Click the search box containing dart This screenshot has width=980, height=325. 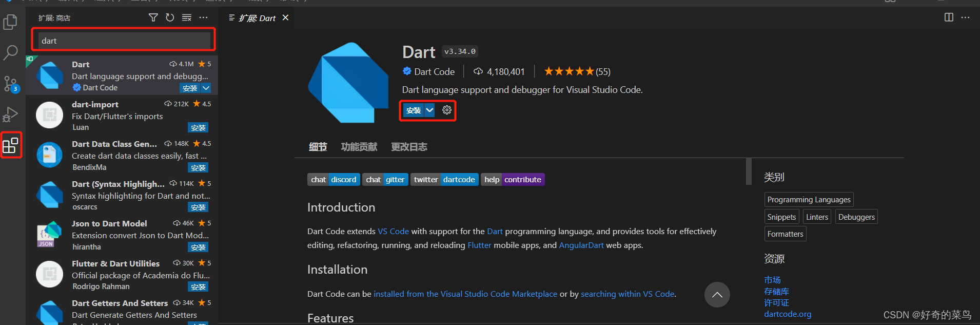coord(125,41)
